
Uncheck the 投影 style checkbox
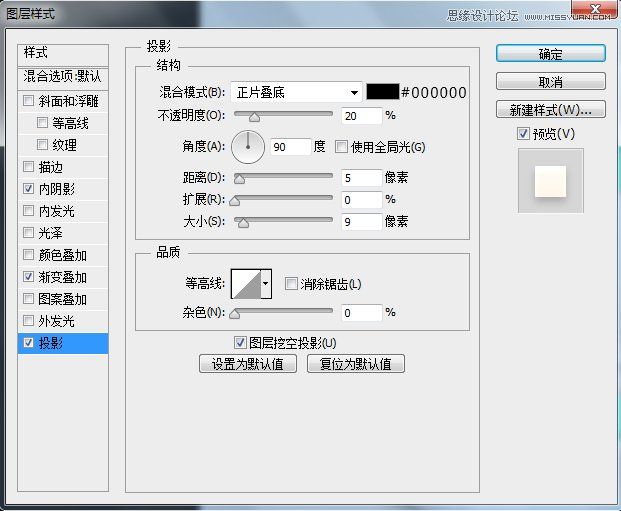click(x=29, y=343)
